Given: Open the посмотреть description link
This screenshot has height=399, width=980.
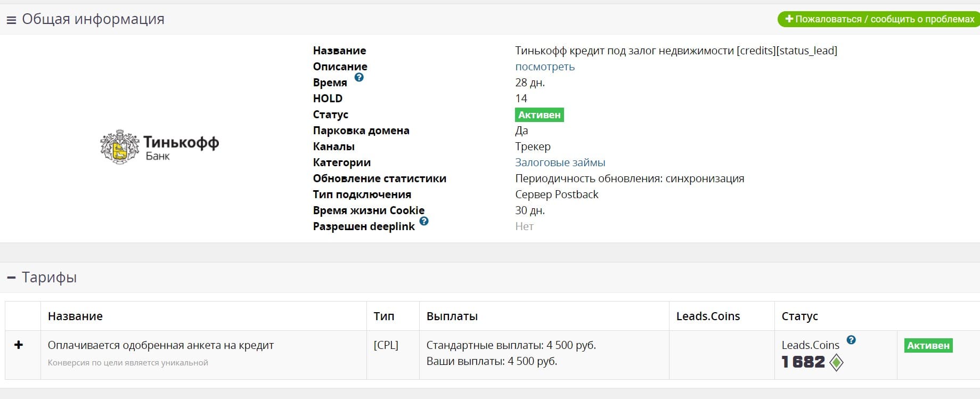Looking at the screenshot, I should pyautogui.click(x=544, y=67).
